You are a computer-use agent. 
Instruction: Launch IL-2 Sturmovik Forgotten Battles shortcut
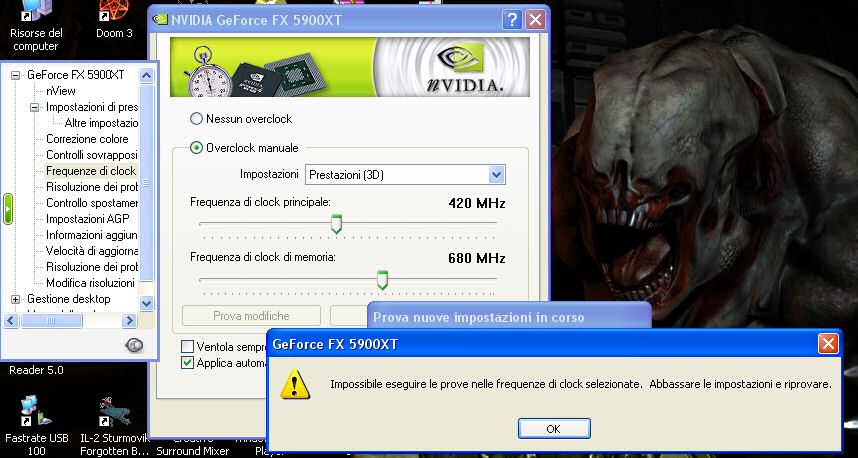pyautogui.click(x=114, y=426)
